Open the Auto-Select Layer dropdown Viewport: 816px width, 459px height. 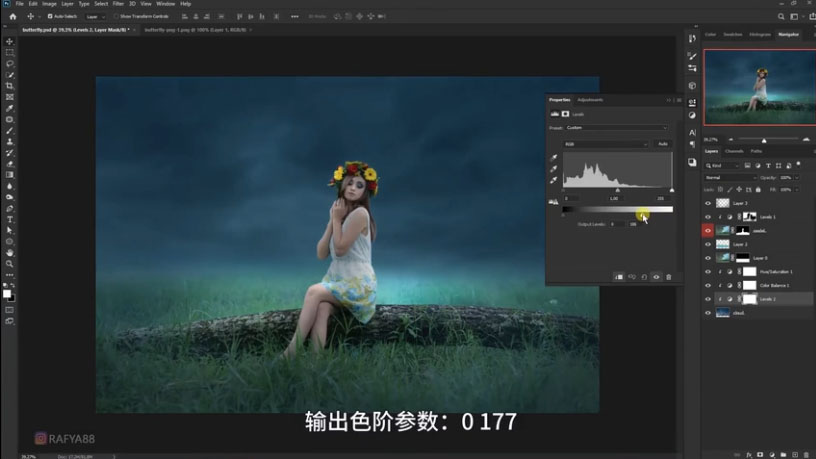pos(95,17)
